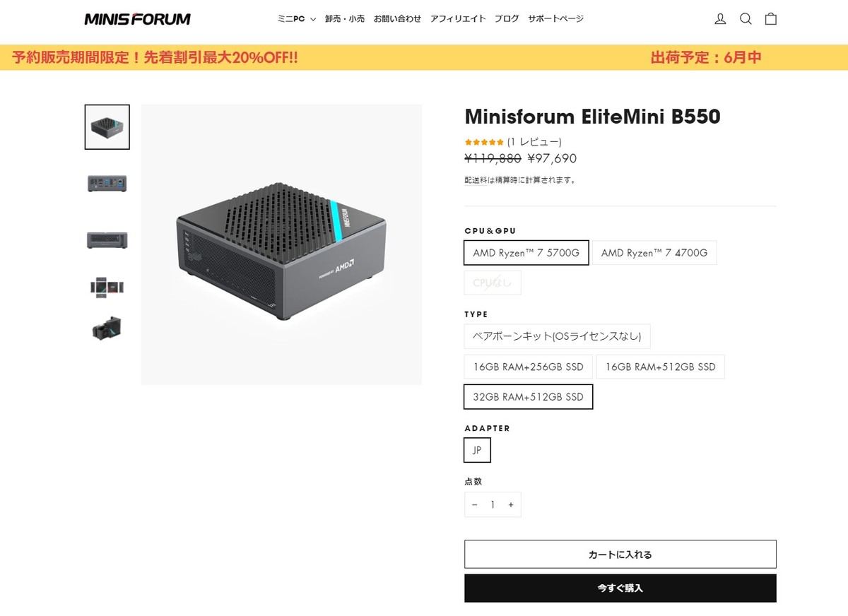Image resolution: width=848 pixels, height=616 pixels.
Task: Click the カートに入れる button
Action: 619,554
